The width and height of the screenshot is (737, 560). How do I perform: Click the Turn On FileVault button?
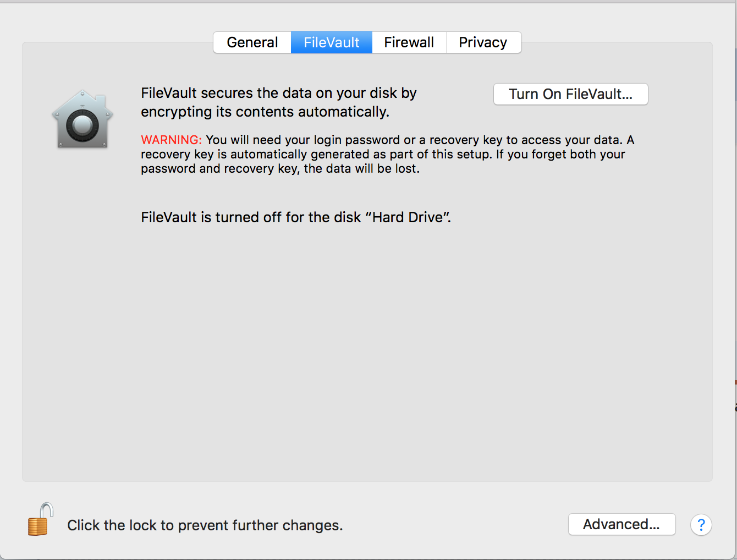click(571, 94)
